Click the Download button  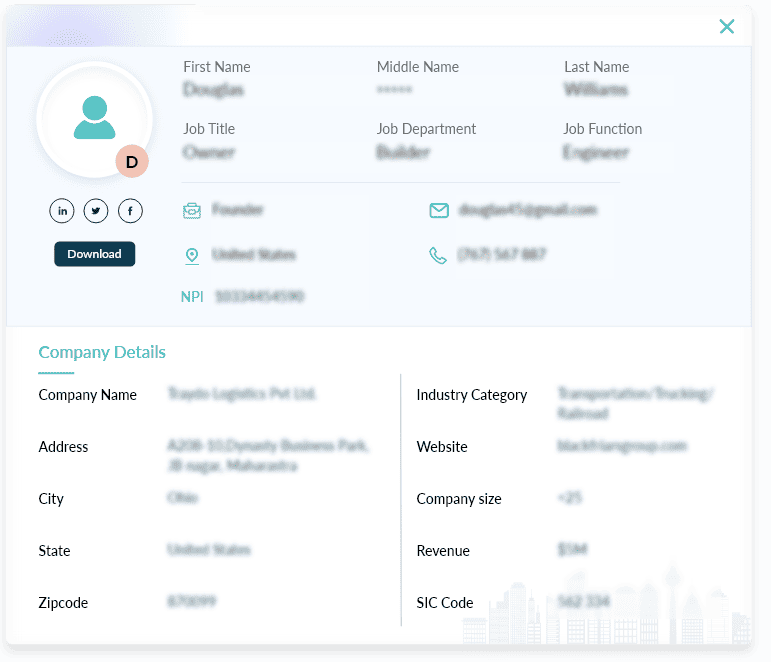94,254
